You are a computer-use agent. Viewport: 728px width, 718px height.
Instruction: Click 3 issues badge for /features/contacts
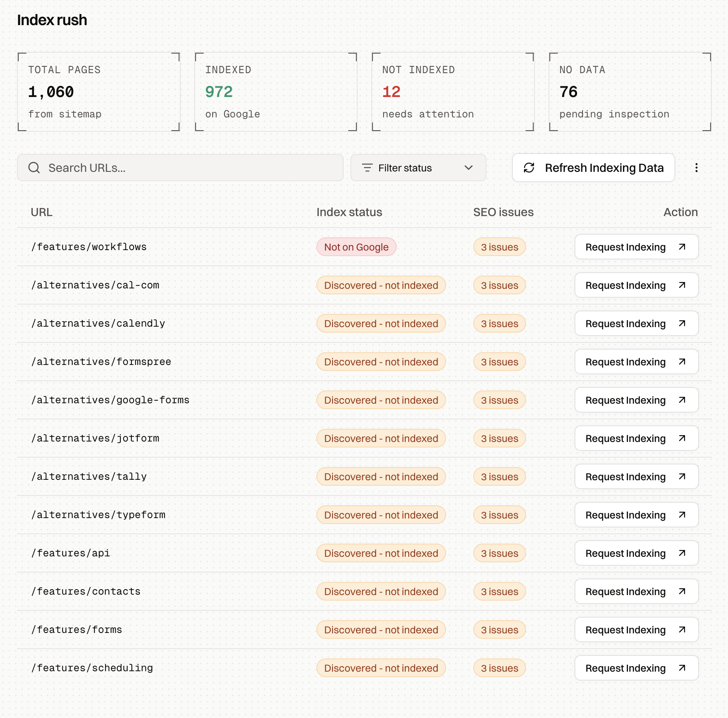[x=500, y=591]
